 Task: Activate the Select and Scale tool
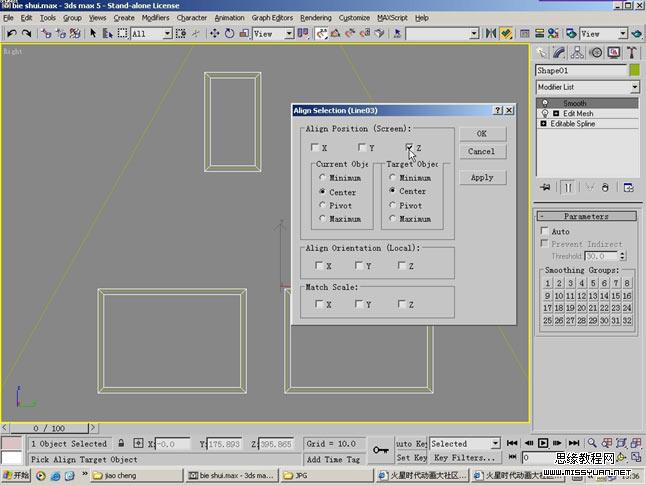pos(244,33)
